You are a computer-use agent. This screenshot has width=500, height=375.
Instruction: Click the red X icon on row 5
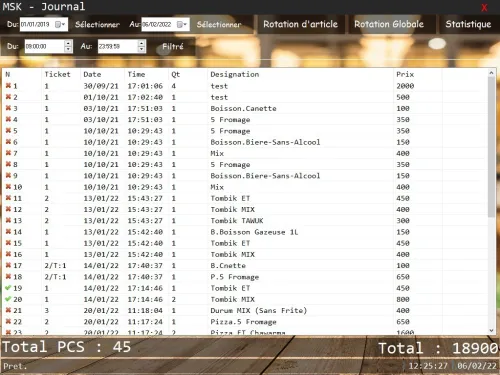(8, 131)
